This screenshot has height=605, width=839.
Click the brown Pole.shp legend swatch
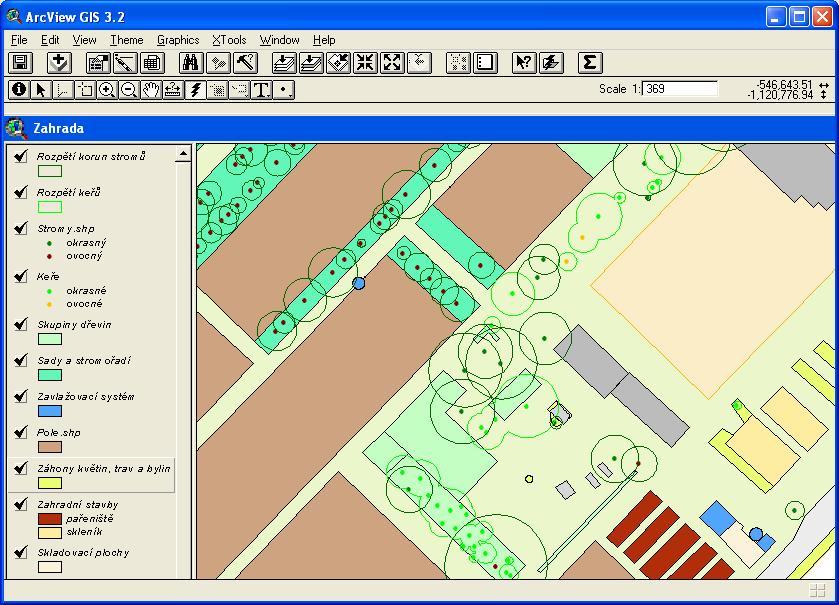tap(50, 447)
